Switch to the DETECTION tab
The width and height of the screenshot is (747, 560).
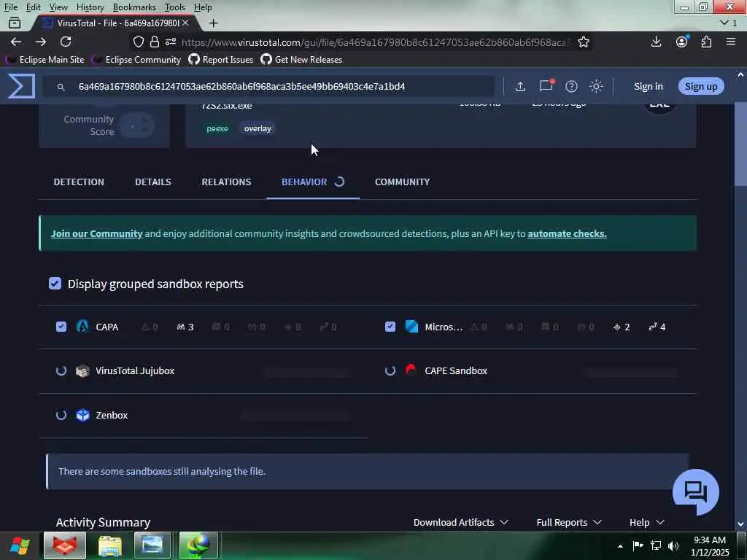[79, 182]
